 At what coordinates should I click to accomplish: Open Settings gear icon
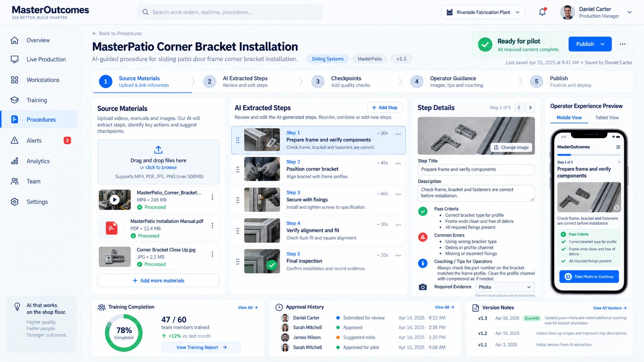(15, 202)
